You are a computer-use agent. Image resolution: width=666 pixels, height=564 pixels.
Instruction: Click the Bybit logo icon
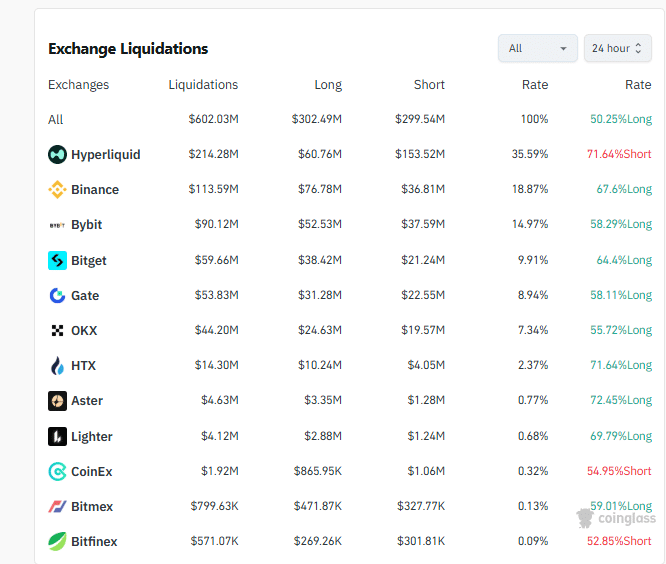(57, 225)
